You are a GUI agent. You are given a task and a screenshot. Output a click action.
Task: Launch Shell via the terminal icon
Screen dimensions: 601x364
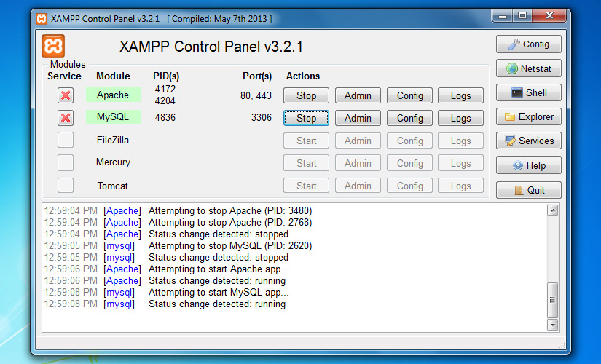point(528,93)
